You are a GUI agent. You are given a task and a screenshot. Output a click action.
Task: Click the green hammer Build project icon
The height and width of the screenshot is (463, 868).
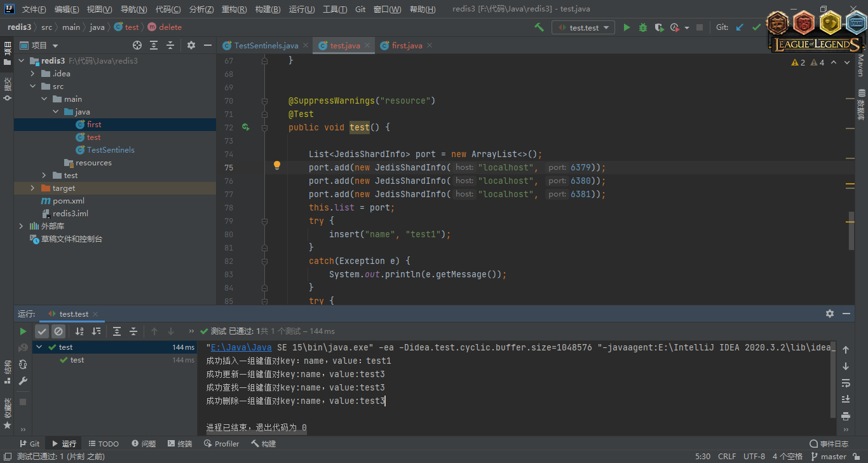point(539,27)
